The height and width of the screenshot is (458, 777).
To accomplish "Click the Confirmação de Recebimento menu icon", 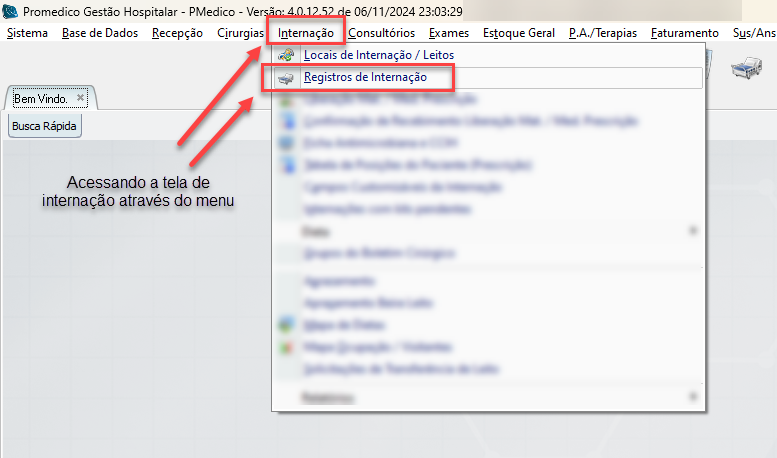I will tap(287, 121).
